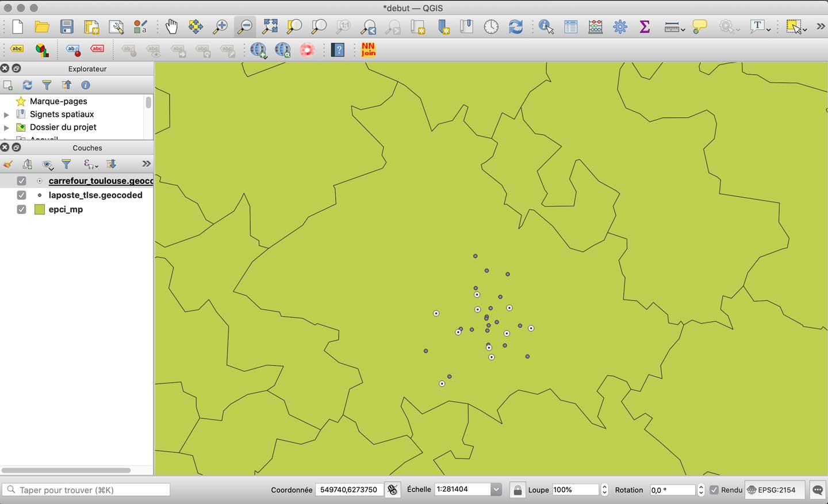Open the text annotation dropdown arrow

click(x=769, y=29)
